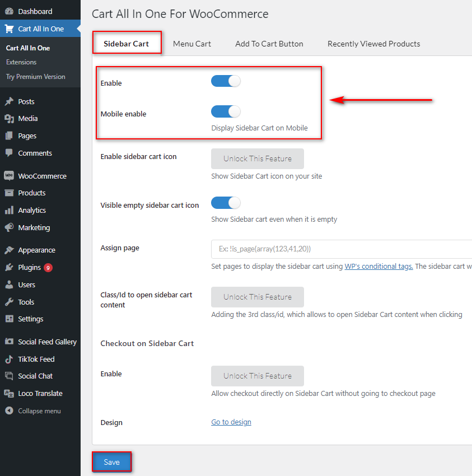Open the Social Chat menu label
This screenshot has height=476, width=472.
[x=35, y=376]
